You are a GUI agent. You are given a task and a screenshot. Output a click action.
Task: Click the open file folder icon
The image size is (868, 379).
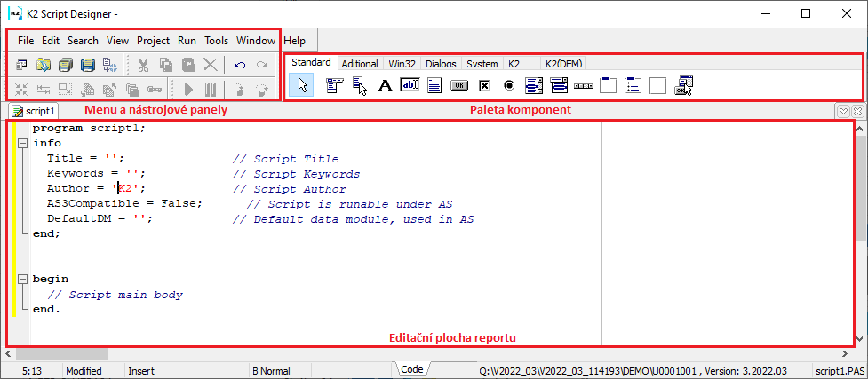coord(44,66)
